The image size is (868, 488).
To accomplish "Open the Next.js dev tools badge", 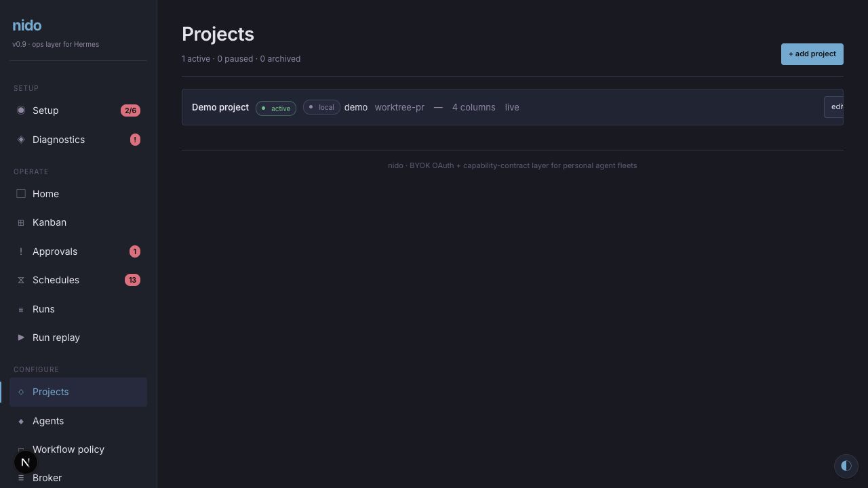I will pyautogui.click(x=25, y=462).
